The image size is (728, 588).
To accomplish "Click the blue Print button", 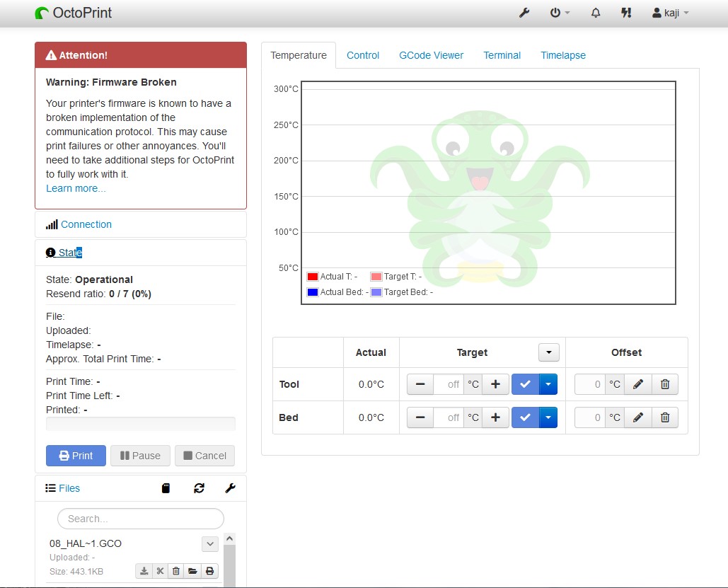I will click(76, 456).
